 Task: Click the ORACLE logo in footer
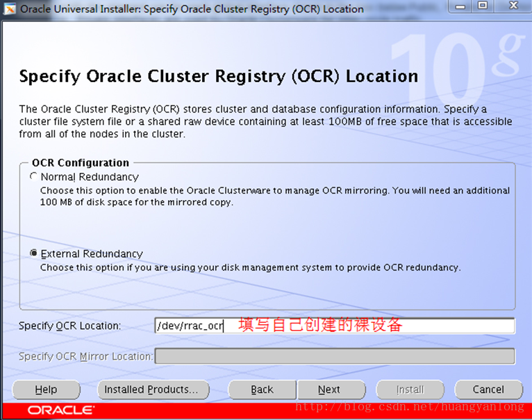click(x=61, y=410)
